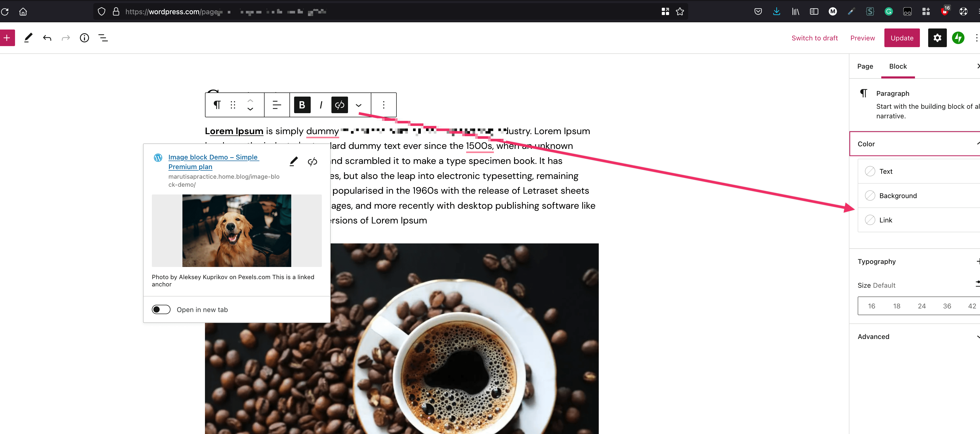Edit the link using the pencil icon
This screenshot has height=434, width=980.
tap(293, 161)
